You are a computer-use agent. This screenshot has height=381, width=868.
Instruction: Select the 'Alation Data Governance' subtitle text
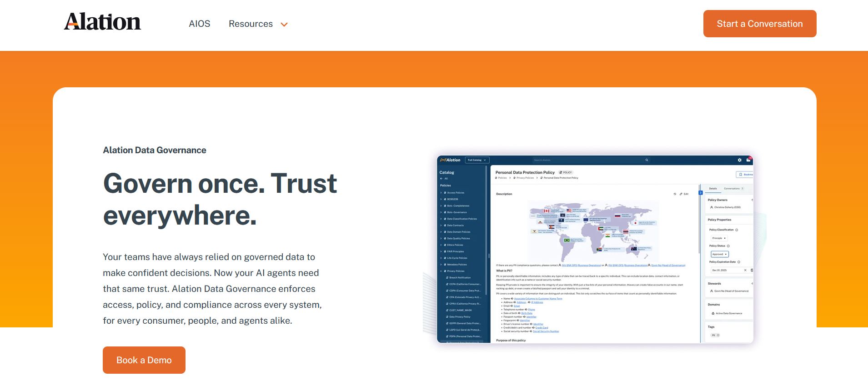tap(155, 150)
